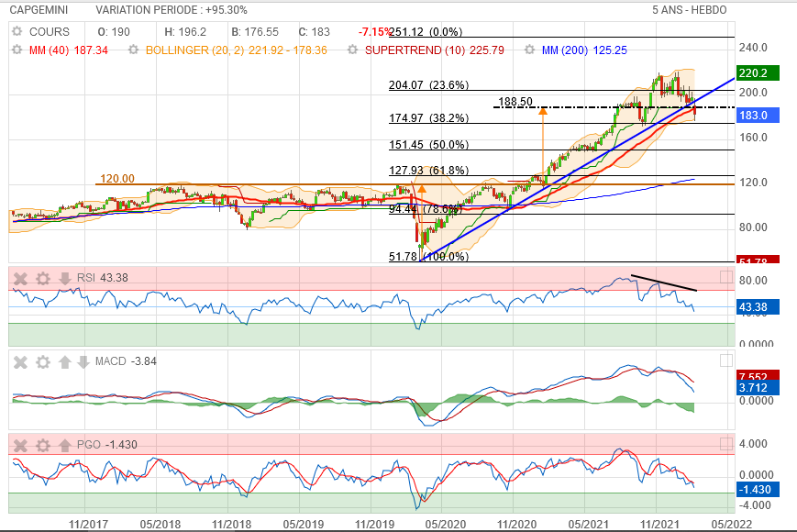Click the MACD -3.84 panel title
The image size is (797, 532).
click(x=126, y=361)
